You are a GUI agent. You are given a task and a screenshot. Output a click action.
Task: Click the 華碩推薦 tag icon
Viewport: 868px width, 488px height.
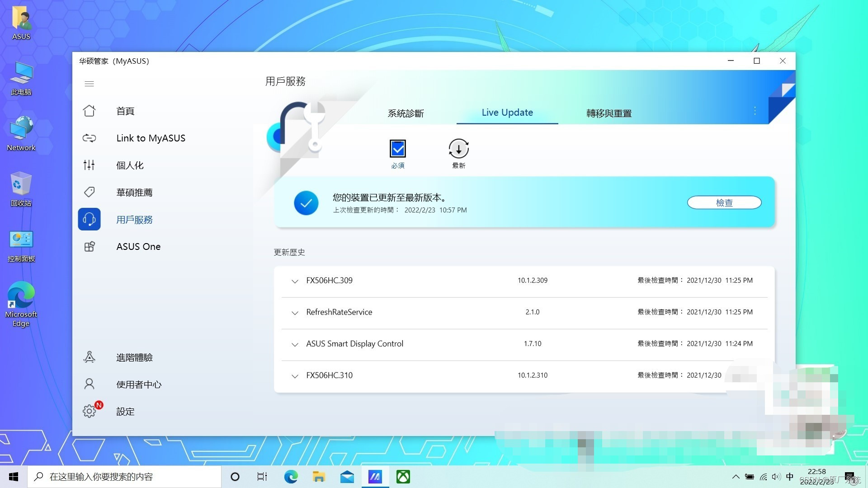(x=89, y=192)
